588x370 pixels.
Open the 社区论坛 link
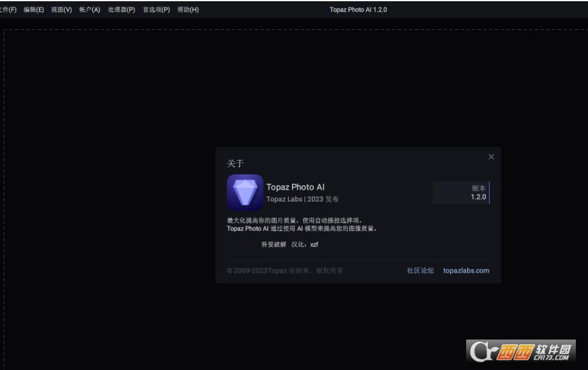420,271
